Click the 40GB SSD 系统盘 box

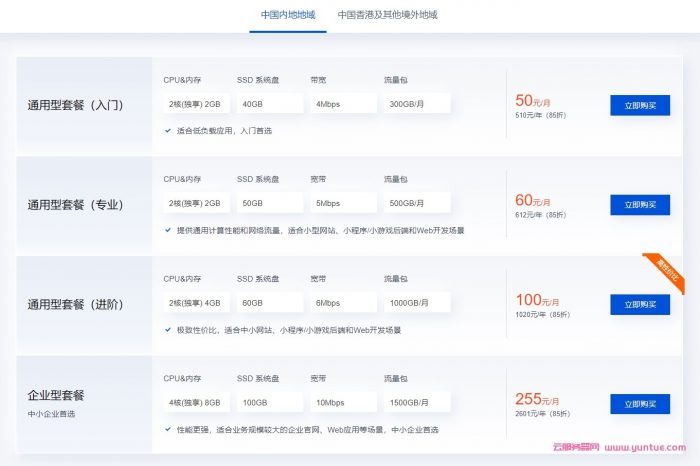[x=268, y=104]
